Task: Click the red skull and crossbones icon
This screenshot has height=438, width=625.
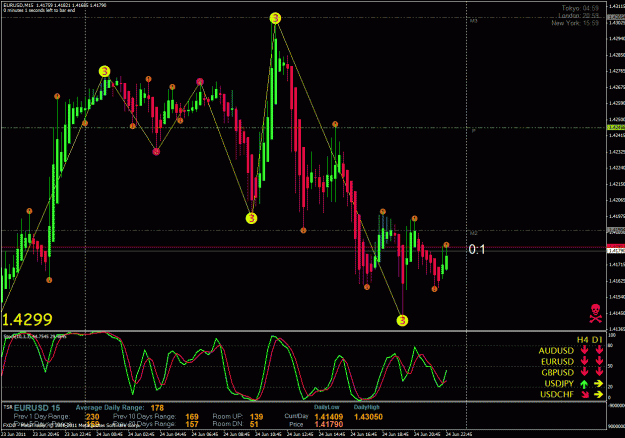Action: coord(595,313)
